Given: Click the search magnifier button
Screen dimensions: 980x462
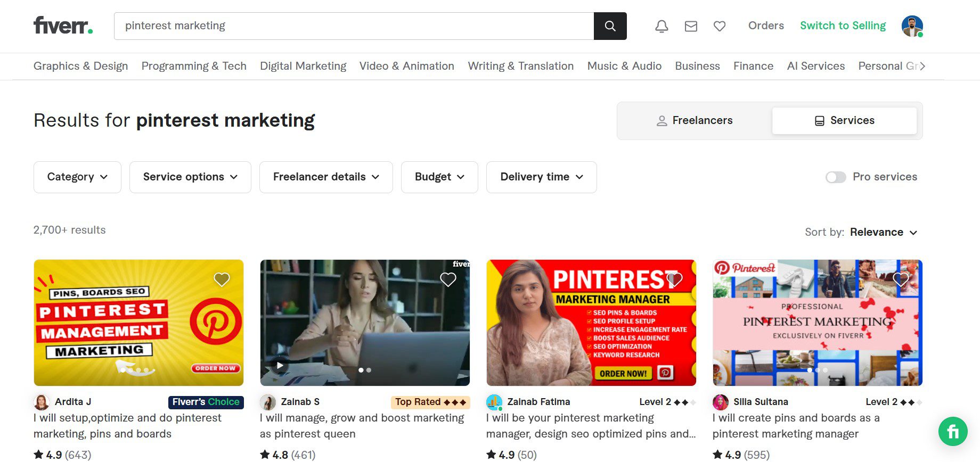Looking at the screenshot, I should pyautogui.click(x=610, y=26).
